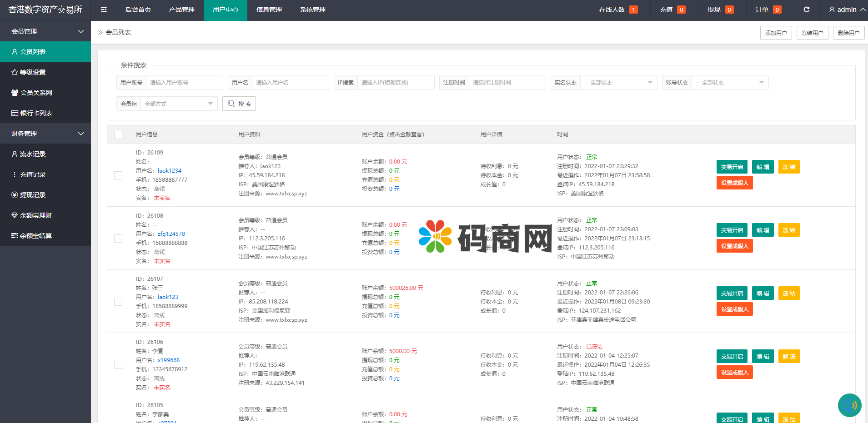
Task: Click the 添加用户 button
Action: pos(776,33)
